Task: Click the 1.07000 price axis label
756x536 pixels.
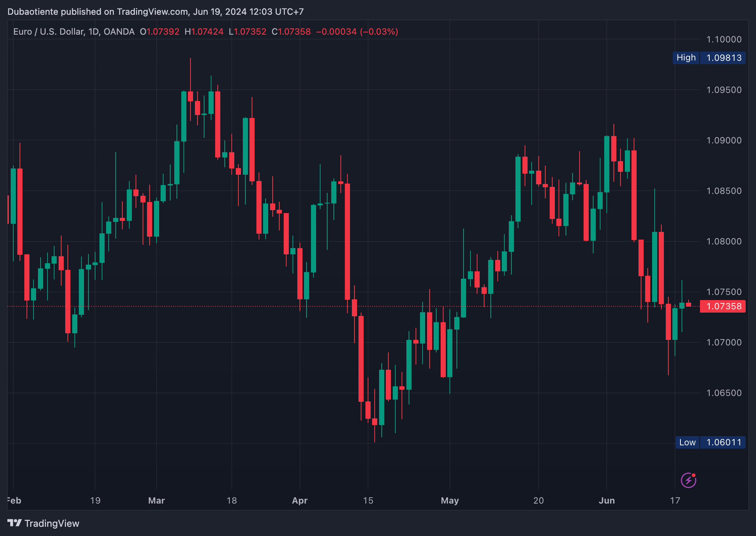Action: [724, 342]
